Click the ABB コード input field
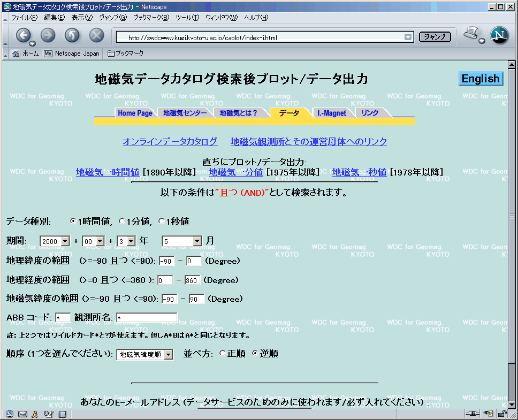The width and height of the screenshot is (518, 420). [63, 318]
